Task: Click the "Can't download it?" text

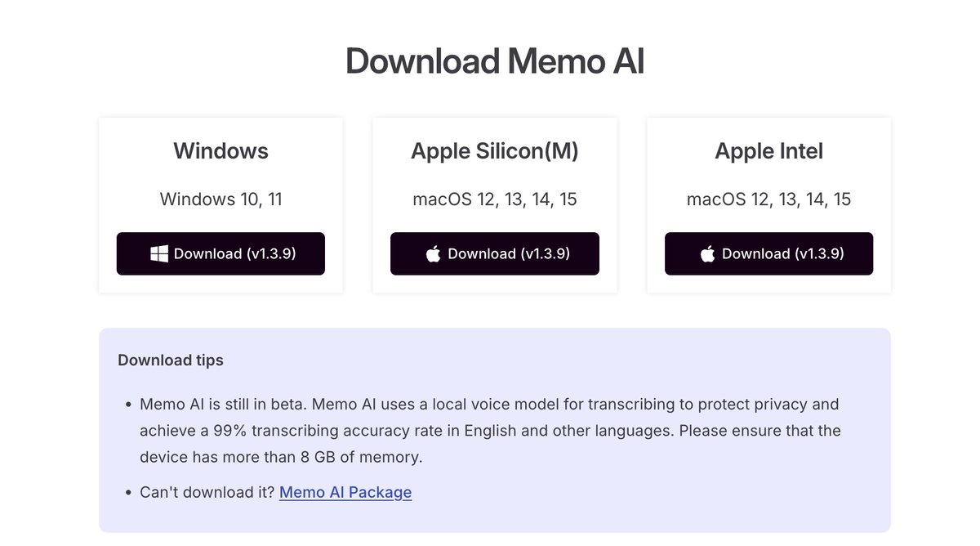Action: 207,492
